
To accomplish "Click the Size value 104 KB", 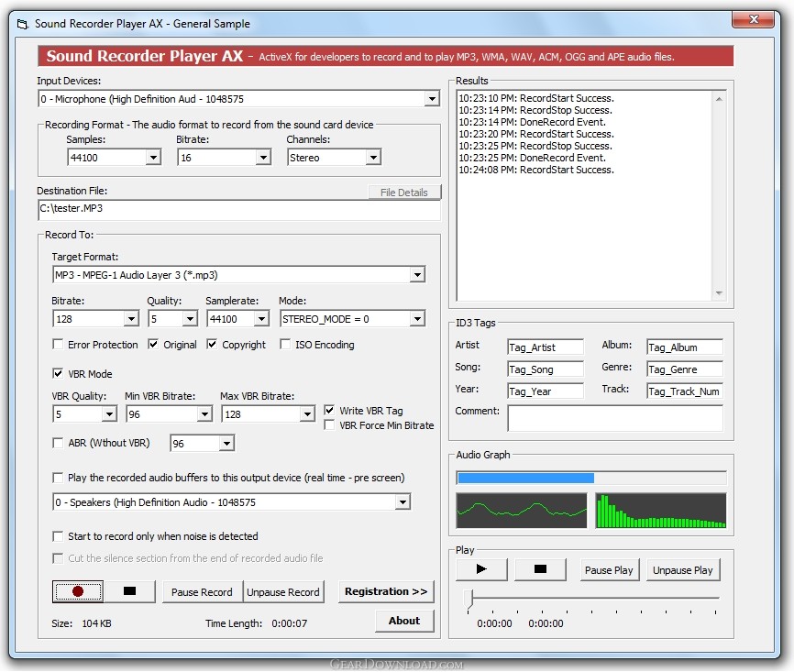I will (x=96, y=623).
